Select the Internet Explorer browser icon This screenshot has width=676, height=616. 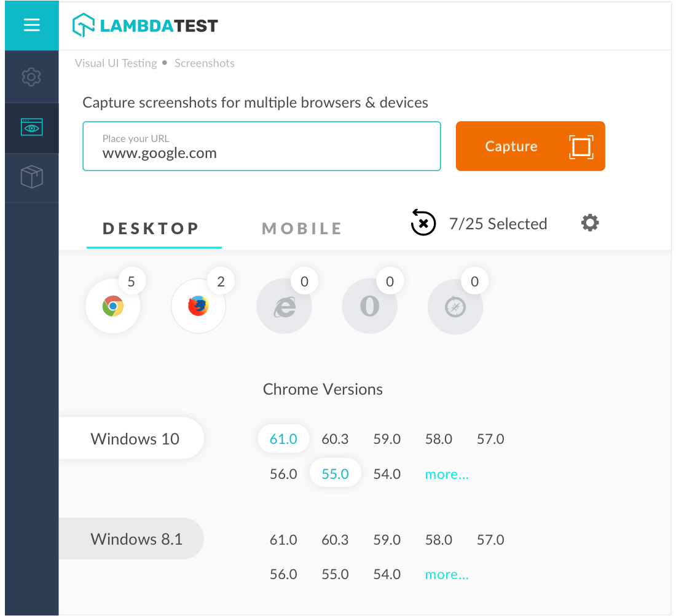coord(284,306)
